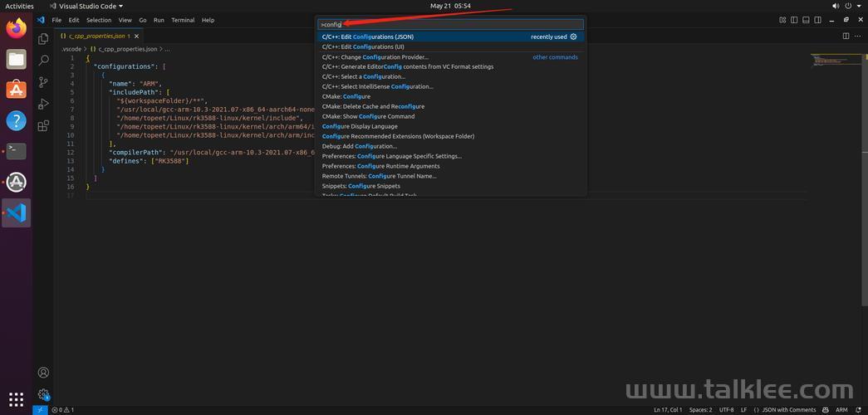Open the Source Control view
This screenshot has width=868, height=415.
[43, 82]
